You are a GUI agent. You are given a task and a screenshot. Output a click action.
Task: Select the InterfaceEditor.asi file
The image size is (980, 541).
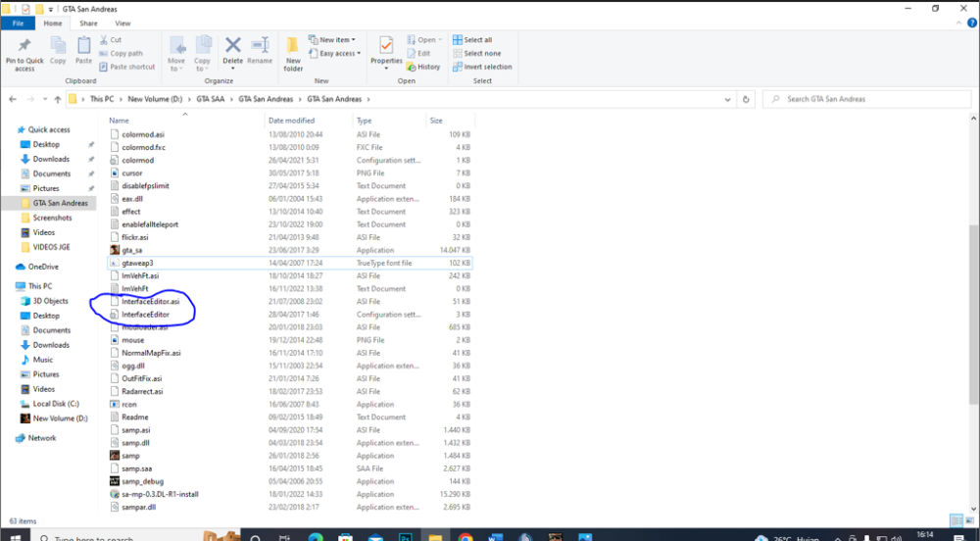[150, 301]
